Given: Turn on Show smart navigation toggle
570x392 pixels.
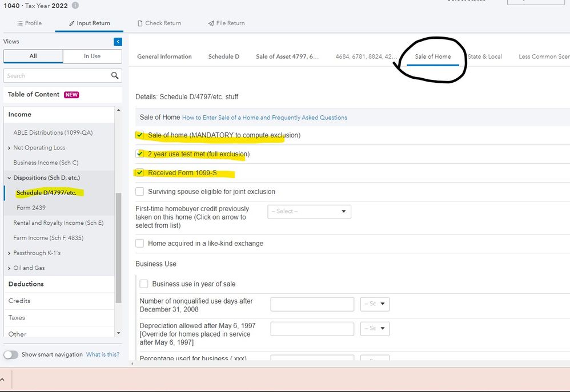Looking at the screenshot, I should pos(11,354).
